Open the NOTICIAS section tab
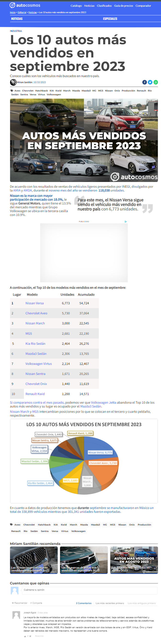Image resolution: width=161 pixels, height=644 pixels. 17,19
